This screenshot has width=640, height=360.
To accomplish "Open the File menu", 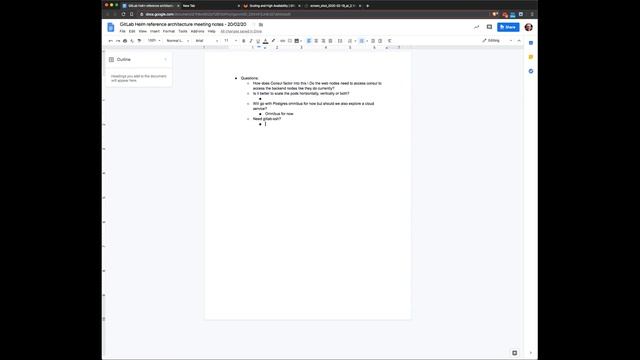I will coord(122,31).
